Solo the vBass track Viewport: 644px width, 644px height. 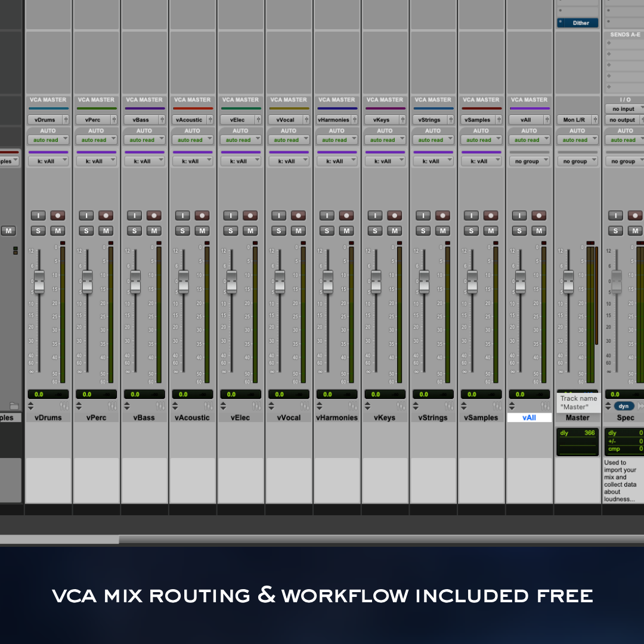click(x=134, y=231)
